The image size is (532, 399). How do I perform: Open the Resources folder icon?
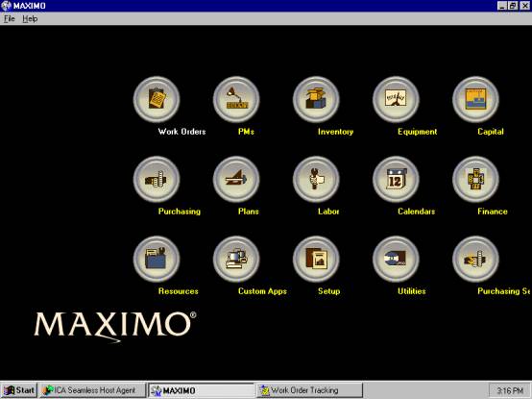pyautogui.click(x=157, y=259)
